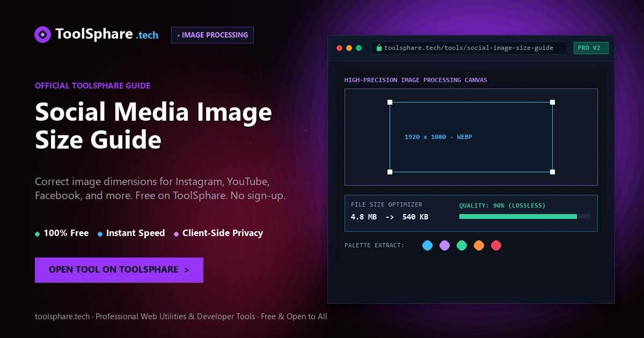This screenshot has height=338, width=644.
Task: Select the top-left crop handle
Action: (390, 102)
